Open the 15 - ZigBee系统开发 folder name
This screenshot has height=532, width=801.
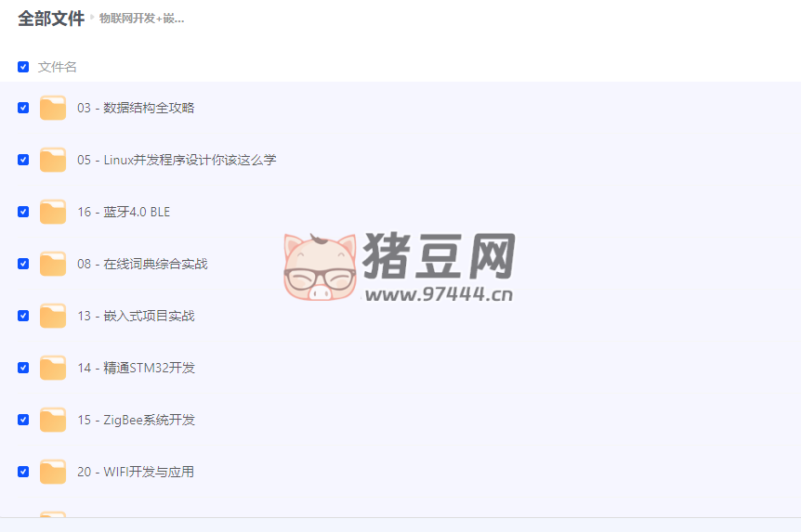pos(136,420)
